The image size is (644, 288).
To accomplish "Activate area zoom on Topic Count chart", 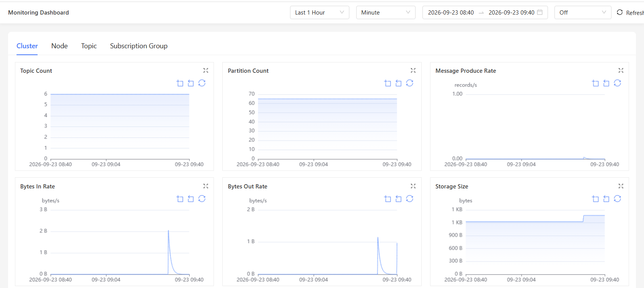I will coord(180,83).
